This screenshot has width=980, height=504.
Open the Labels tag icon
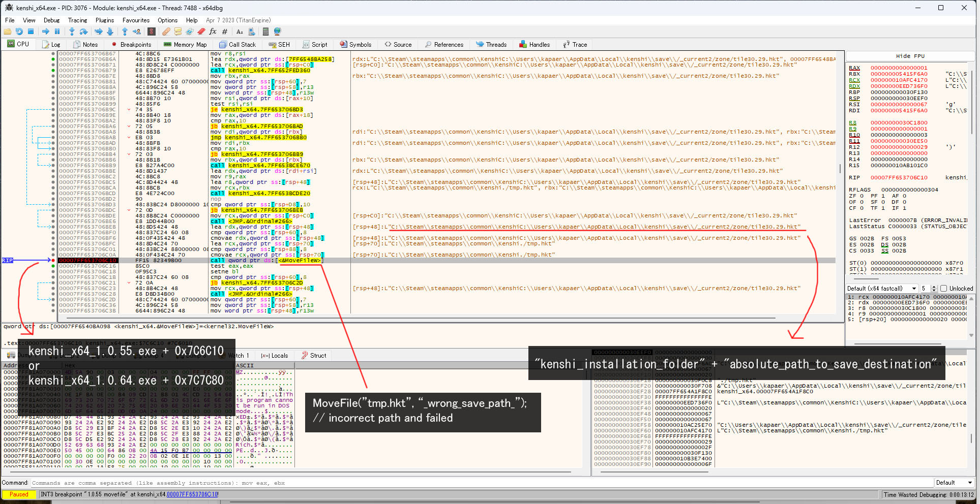190,31
